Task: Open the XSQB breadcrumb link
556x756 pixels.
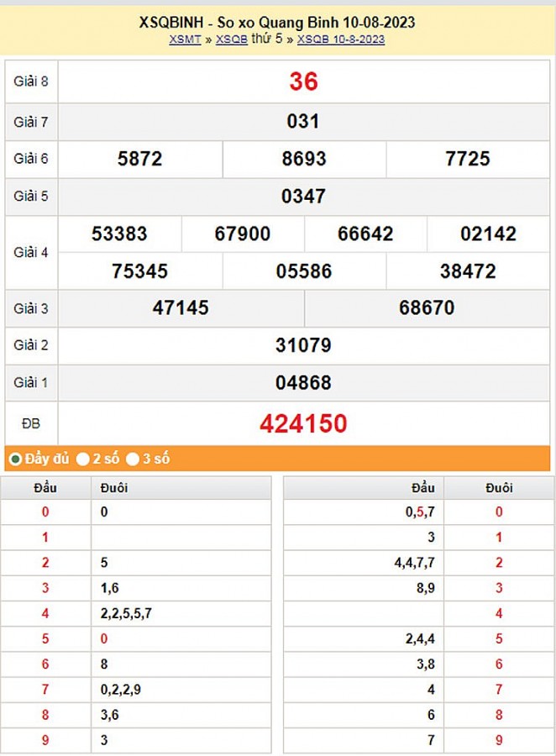Action: pos(231,39)
